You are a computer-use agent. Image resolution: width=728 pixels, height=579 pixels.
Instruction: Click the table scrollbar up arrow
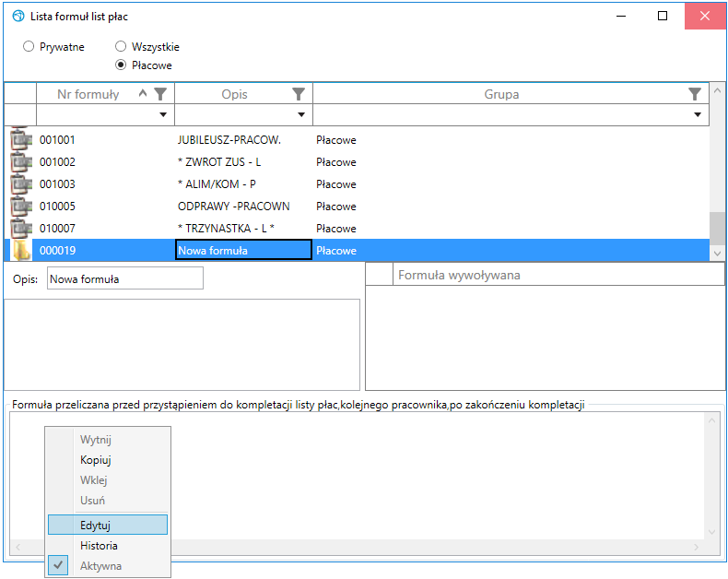click(717, 90)
